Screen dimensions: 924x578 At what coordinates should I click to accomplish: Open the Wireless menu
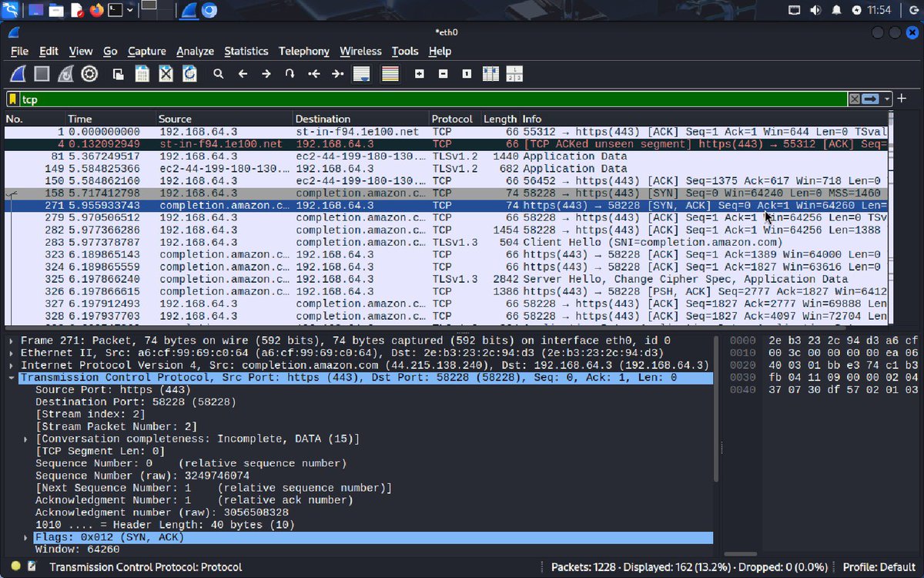pos(360,51)
